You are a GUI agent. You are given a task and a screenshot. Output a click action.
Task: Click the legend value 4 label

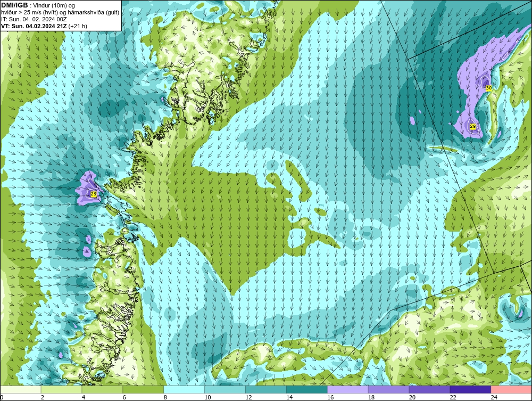tap(84, 397)
